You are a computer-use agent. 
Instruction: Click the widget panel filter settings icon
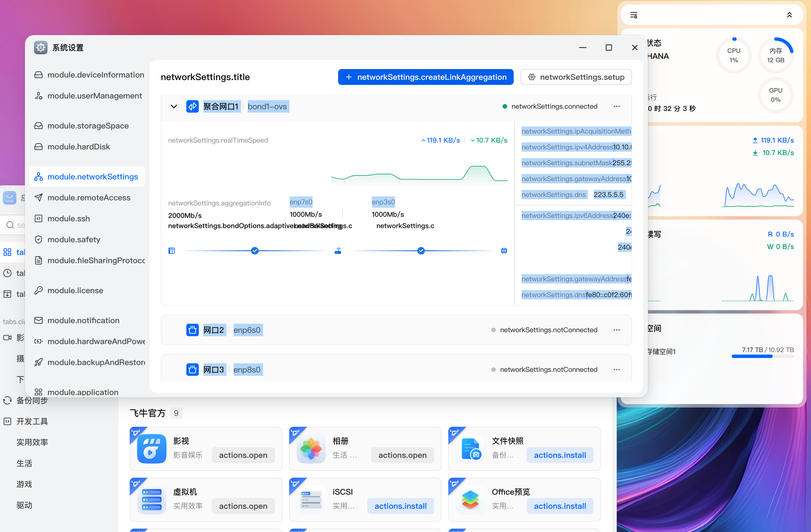tap(633, 15)
